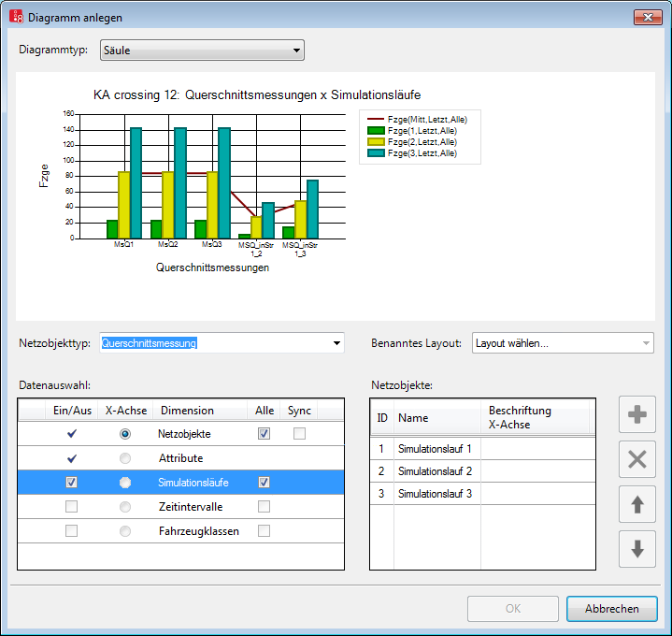This screenshot has height=636, width=672.
Task: Click the plus icon to add network object
Action: pyautogui.click(x=637, y=414)
